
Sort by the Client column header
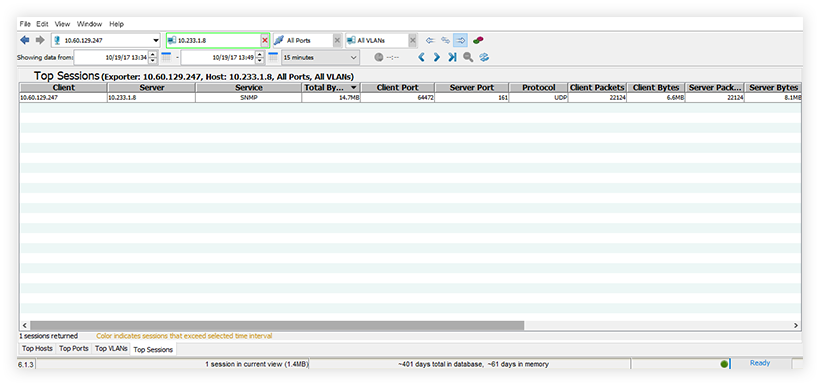pos(63,88)
